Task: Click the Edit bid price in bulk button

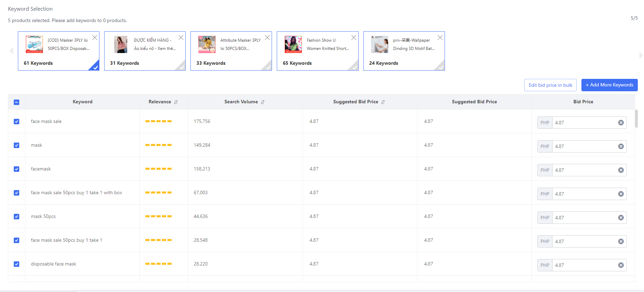Action: (550, 85)
